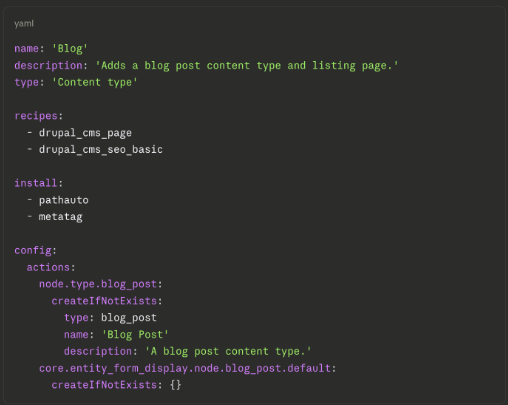
Task: Click core.entity_form_display.node.blog_post.default key
Action: point(185,368)
